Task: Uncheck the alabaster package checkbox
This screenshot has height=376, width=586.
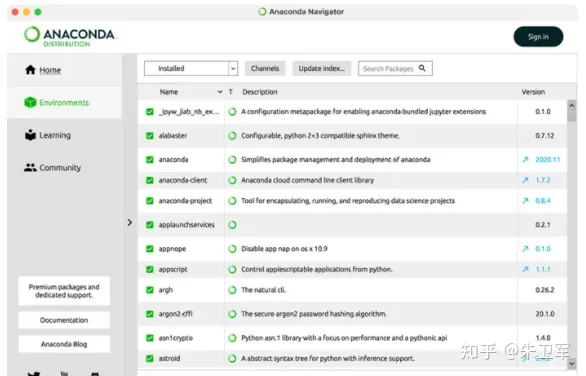Action: pyautogui.click(x=150, y=136)
